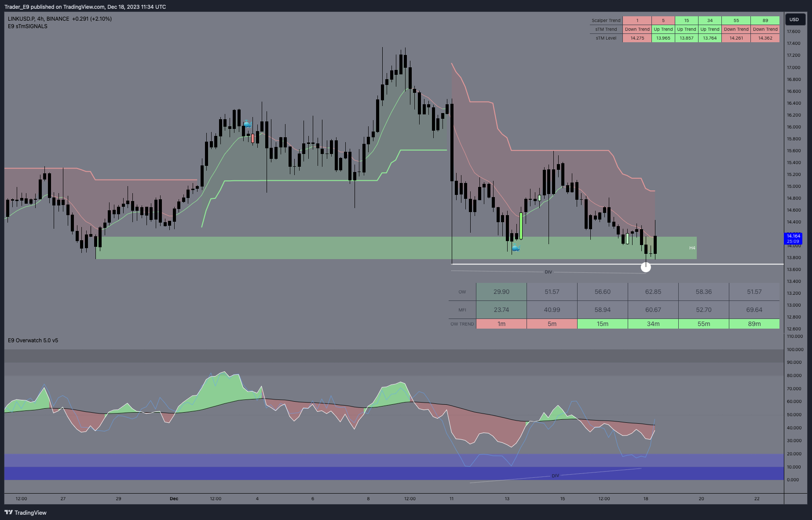Click the DIV label under the price support line
This screenshot has height=520, width=812.
pyautogui.click(x=549, y=272)
